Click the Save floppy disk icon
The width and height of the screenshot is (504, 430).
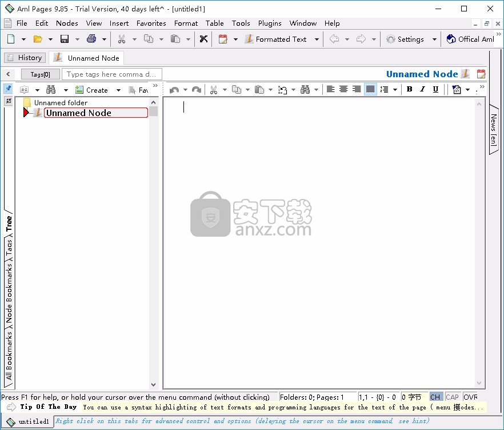(65, 39)
